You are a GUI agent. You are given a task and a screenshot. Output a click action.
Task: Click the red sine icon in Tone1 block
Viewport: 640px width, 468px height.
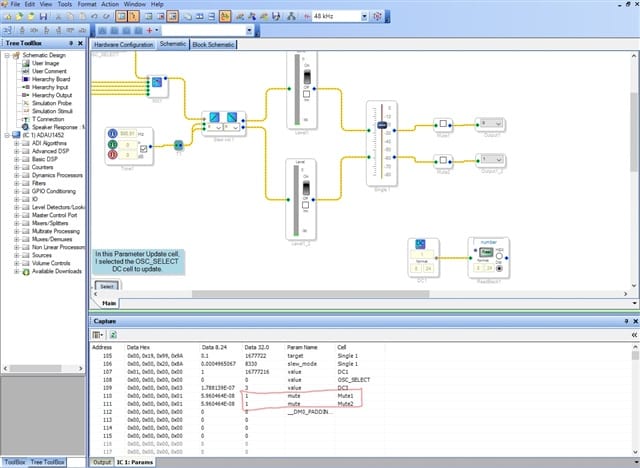[113, 155]
